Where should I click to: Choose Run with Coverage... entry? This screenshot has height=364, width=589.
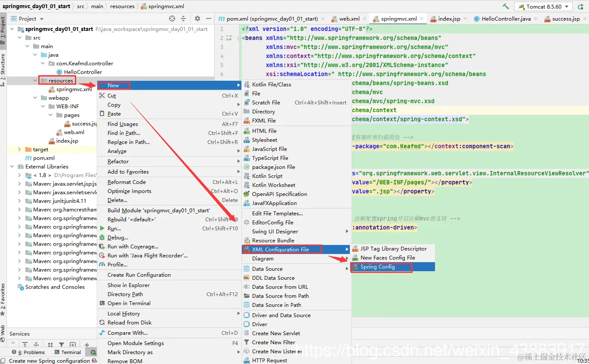click(169, 247)
